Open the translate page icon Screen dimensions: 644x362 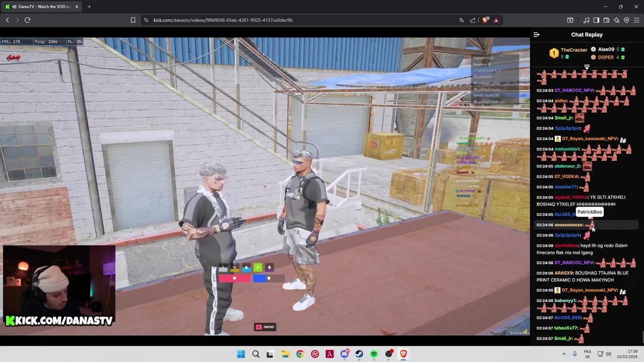[x=461, y=20]
